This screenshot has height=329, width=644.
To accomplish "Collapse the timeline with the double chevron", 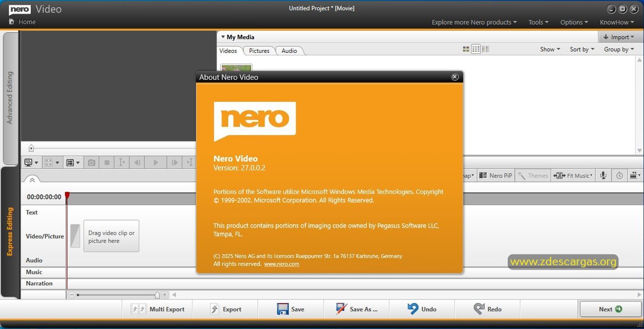I will point(31,180).
